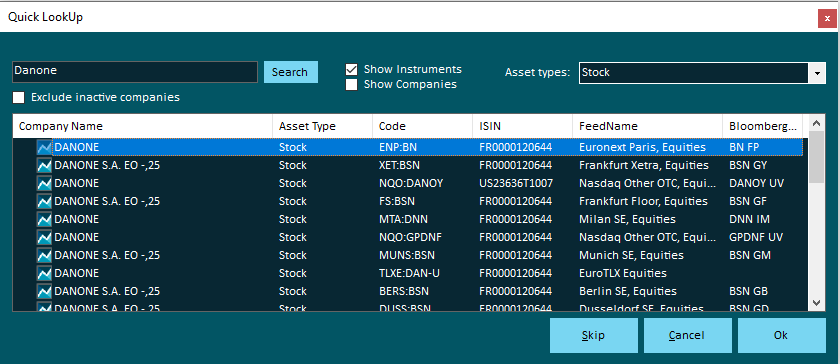840x364 pixels.
Task: Click the Munich SE, Equities feed cell
Action: click(647, 255)
